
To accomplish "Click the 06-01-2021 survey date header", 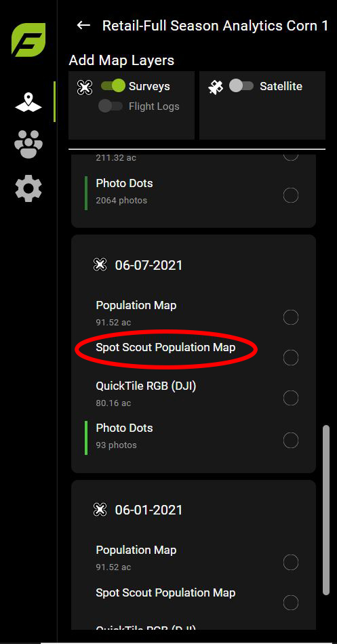I will [x=148, y=510].
